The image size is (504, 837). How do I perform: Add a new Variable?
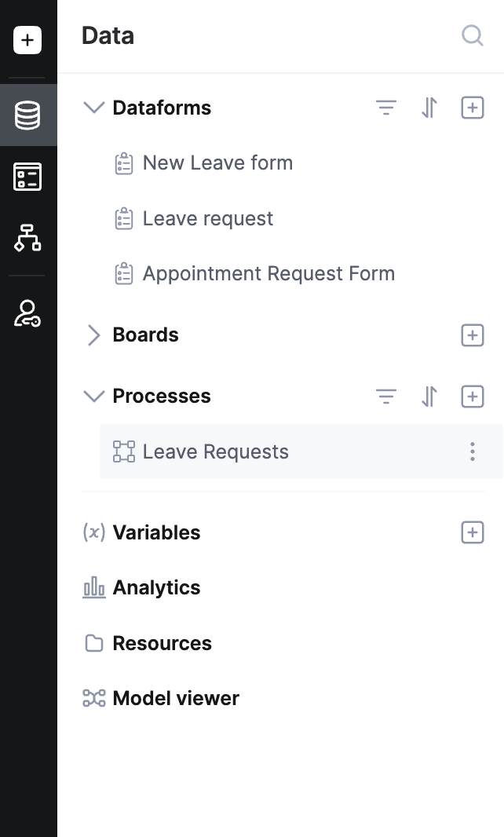click(472, 532)
